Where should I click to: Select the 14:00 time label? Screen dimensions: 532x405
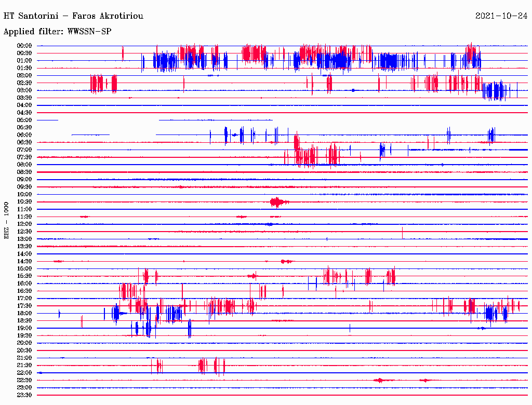[24, 254]
